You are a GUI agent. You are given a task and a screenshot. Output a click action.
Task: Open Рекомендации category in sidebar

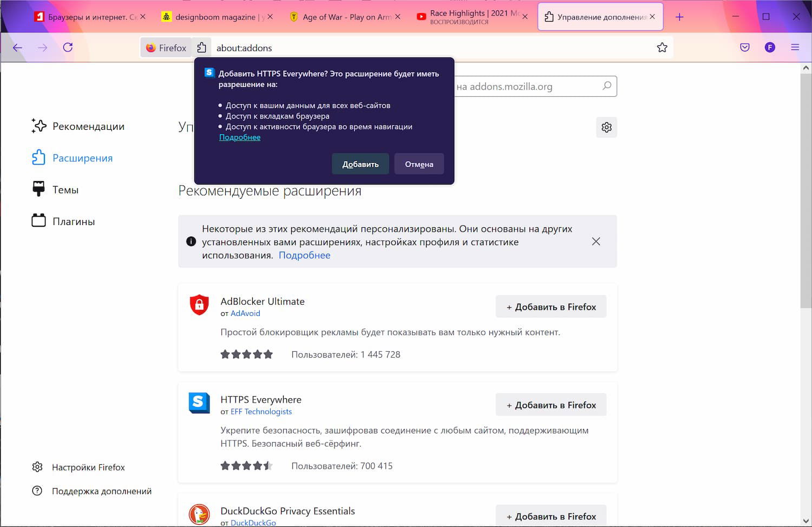pyautogui.click(x=78, y=126)
